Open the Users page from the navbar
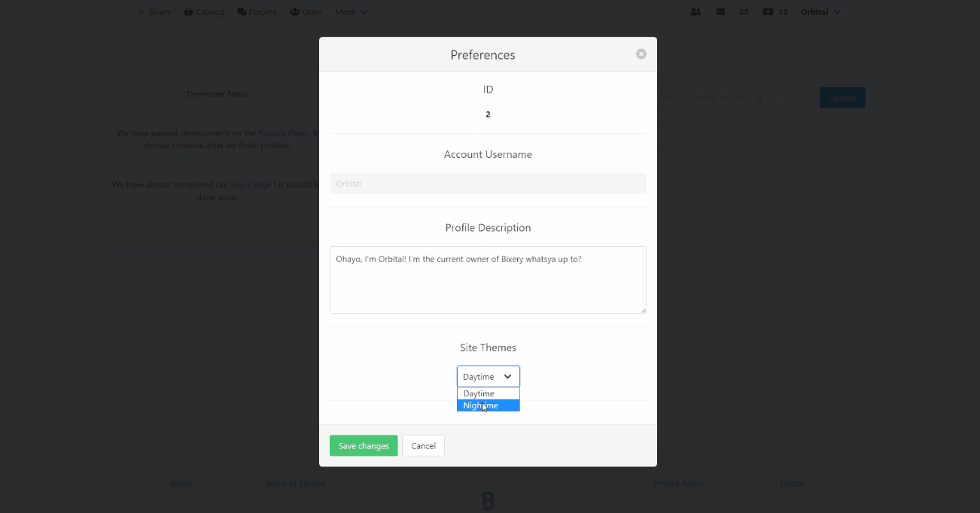 tap(306, 12)
